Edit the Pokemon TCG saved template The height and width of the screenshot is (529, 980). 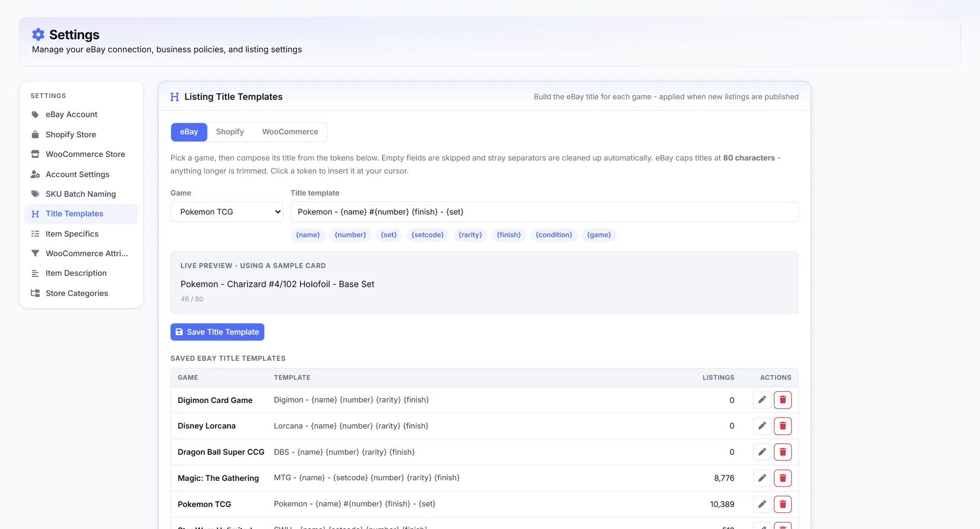pyautogui.click(x=762, y=505)
